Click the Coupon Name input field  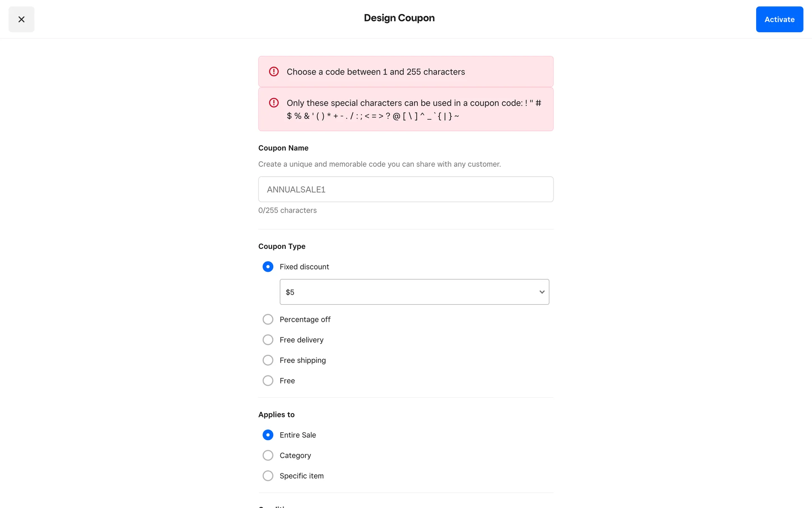pos(406,189)
